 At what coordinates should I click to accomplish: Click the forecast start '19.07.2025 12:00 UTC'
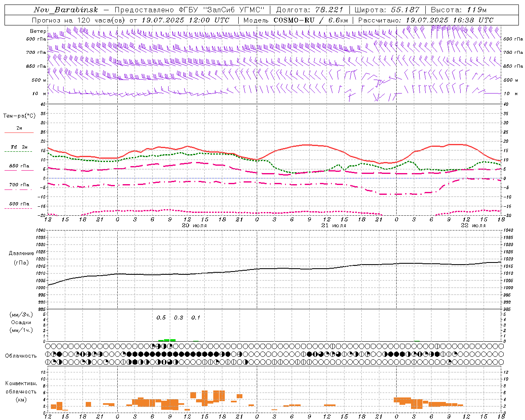click(x=185, y=20)
